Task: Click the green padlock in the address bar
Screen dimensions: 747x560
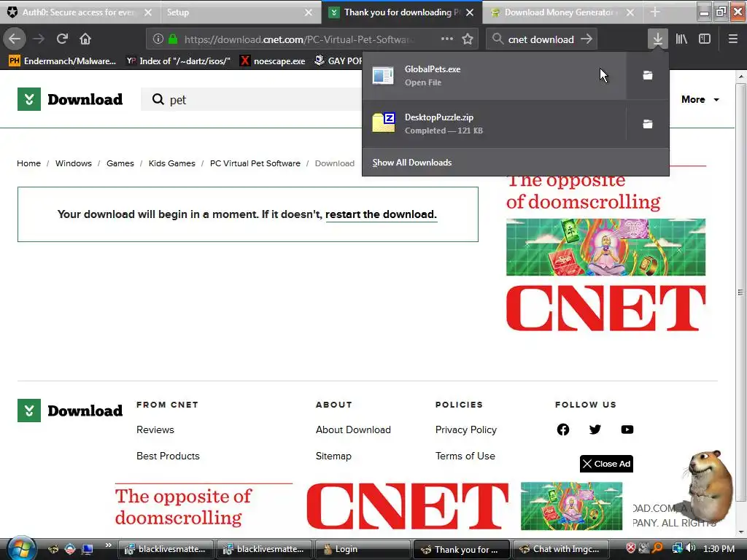Action: pyautogui.click(x=173, y=39)
